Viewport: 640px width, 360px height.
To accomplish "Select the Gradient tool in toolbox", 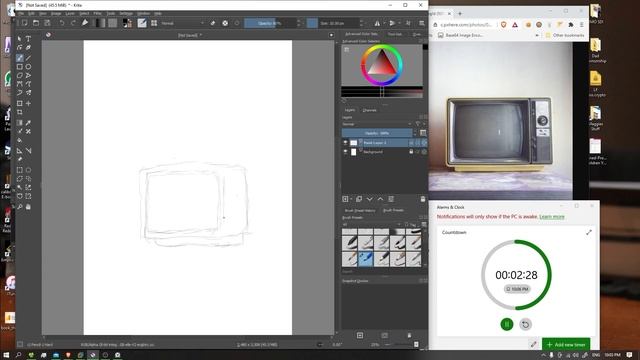I will coord(19,122).
